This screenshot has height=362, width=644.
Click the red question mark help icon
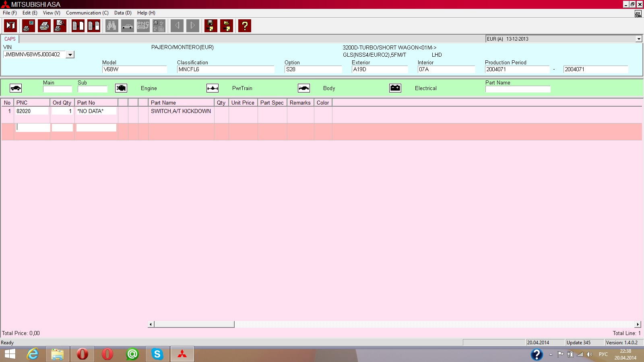[244, 26]
